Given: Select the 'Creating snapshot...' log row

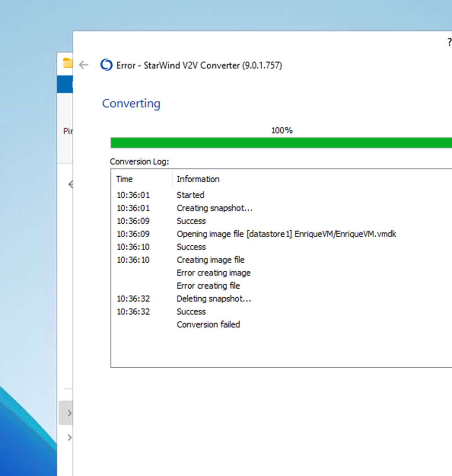Looking at the screenshot, I should (x=215, y=208).
